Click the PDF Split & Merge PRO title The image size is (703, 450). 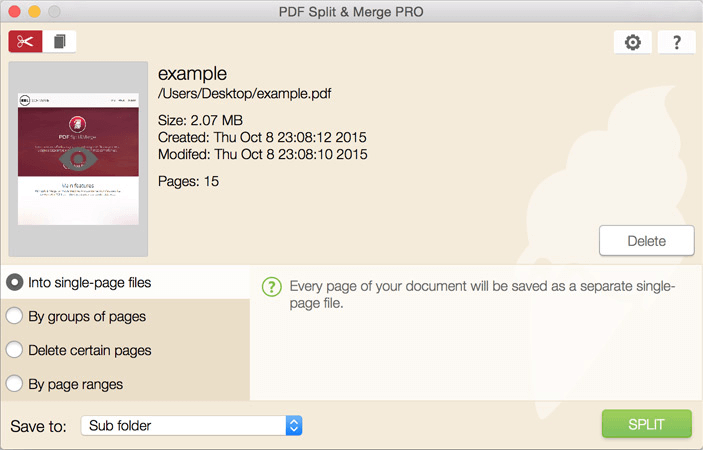coord(351,12)
